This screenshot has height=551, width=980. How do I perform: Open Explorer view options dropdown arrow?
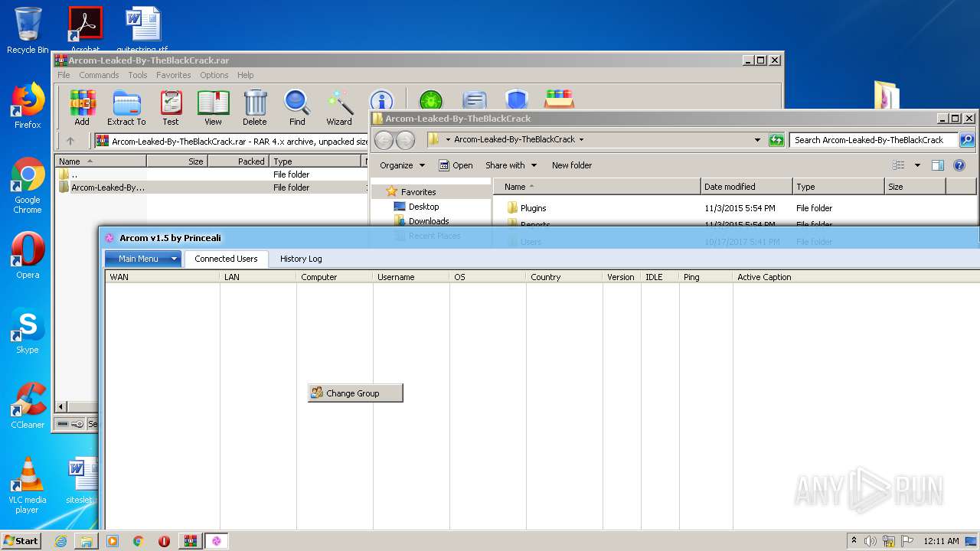(x=917, y=165)
